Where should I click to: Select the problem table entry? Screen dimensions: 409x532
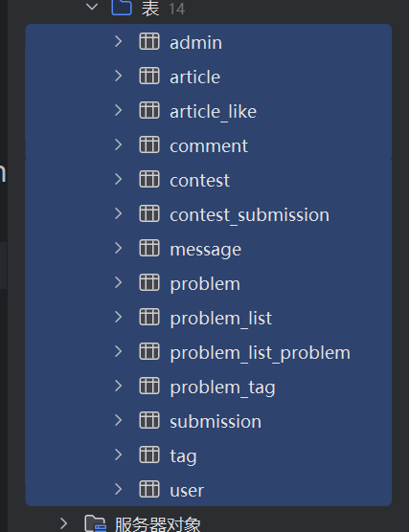(209, 282)
